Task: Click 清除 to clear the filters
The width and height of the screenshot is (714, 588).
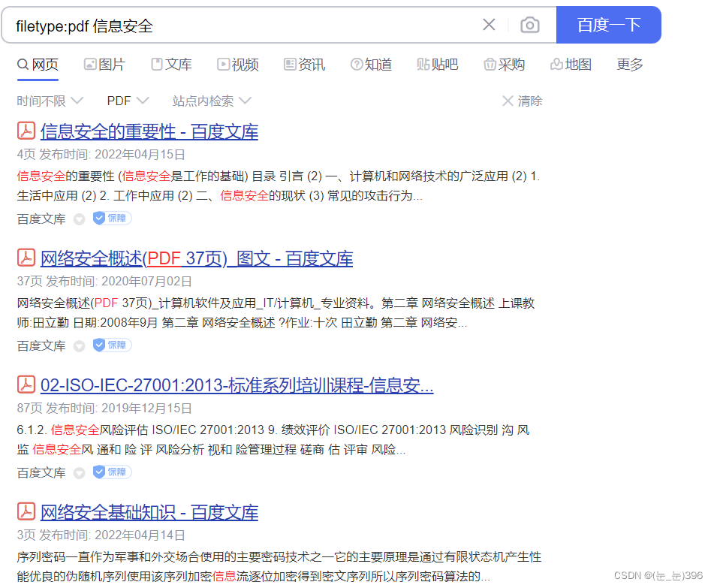Action: (x=522, y=101)
